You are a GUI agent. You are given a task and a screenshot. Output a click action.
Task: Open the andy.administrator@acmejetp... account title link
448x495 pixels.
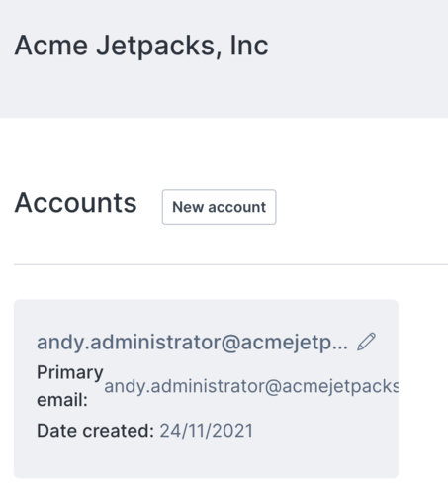click(192, 342)
